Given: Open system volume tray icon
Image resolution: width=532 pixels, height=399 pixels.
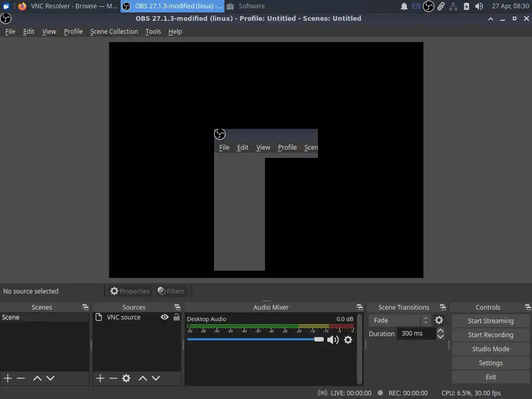Looking at the screenshot, I should pos(478,6).
